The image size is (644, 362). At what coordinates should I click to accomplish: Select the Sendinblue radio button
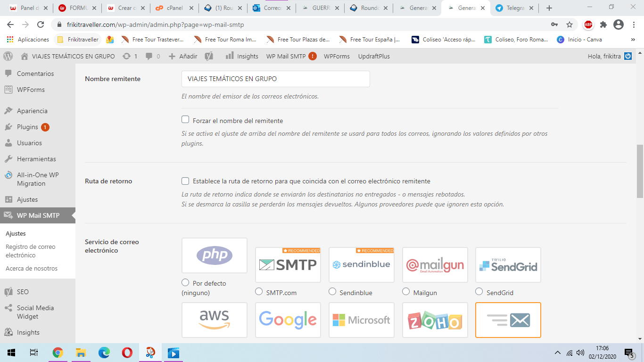point(332,291)
